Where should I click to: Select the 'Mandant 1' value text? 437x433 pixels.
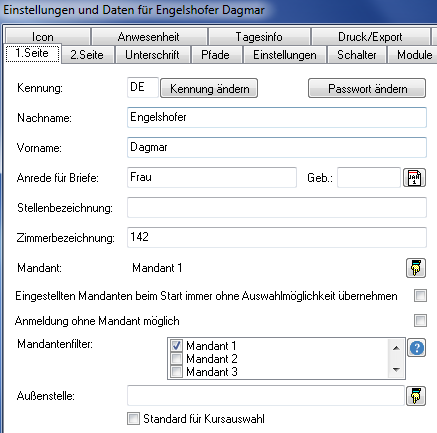coord(157,268)
